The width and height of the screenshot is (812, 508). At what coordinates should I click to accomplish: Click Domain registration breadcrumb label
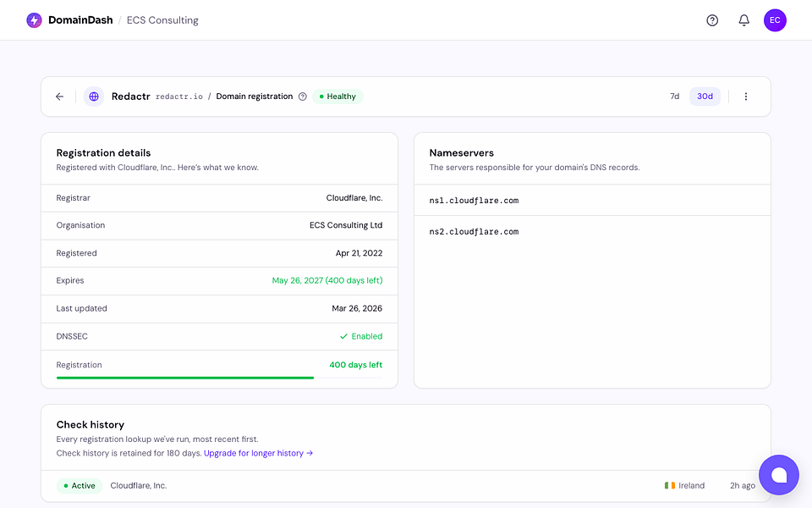(255, 97)
